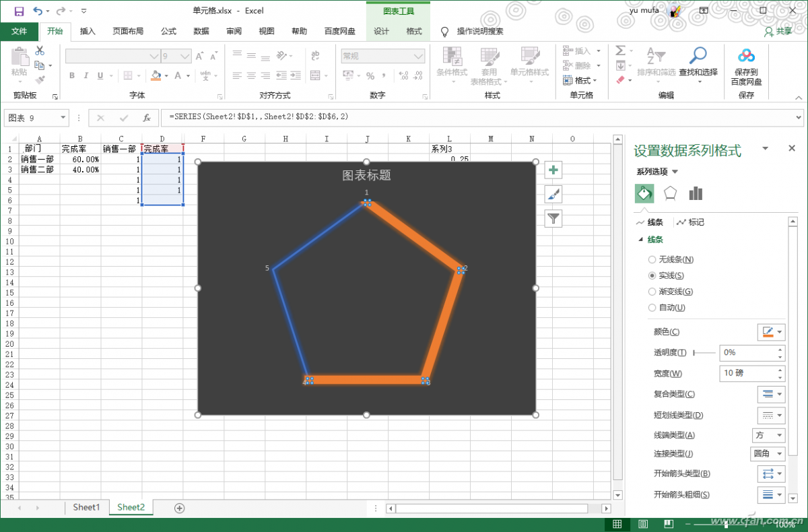Click the Chart Styles brush button

pos(553,195)
